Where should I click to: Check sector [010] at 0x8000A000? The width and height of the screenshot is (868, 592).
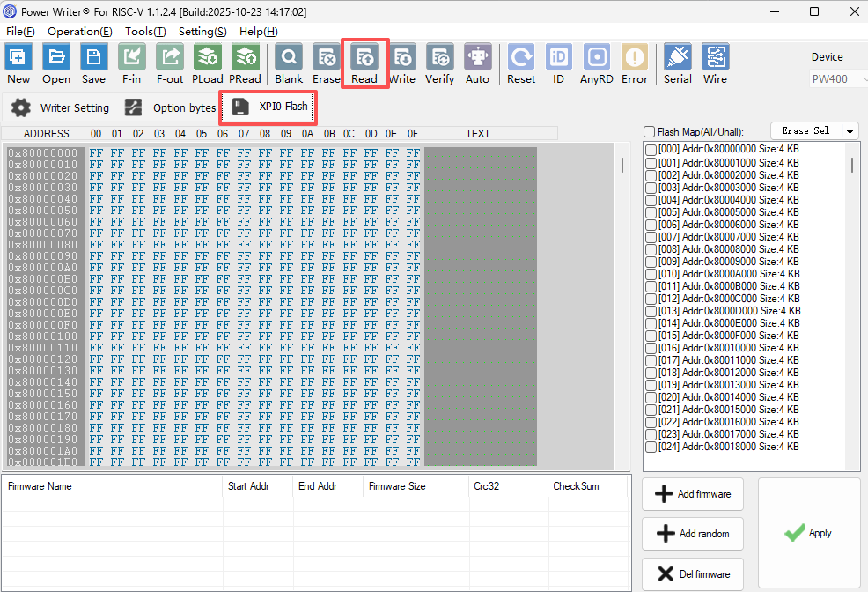point(651,273)
